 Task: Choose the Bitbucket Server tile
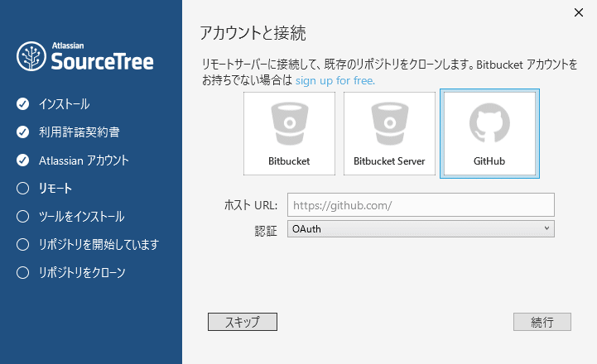point(389,133)
